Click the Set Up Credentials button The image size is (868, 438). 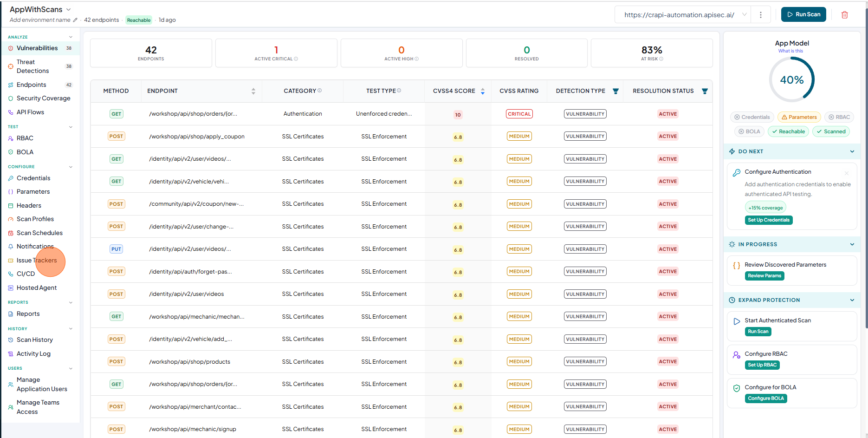click(x=769, y=220)
